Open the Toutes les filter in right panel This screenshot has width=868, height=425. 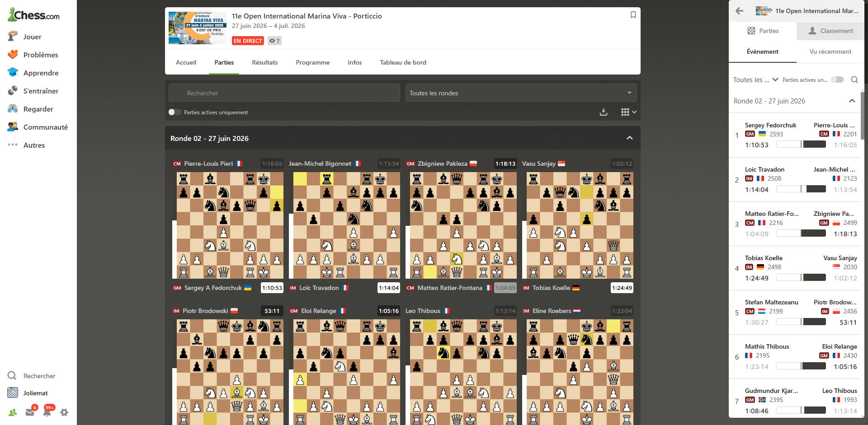[755, 79]
